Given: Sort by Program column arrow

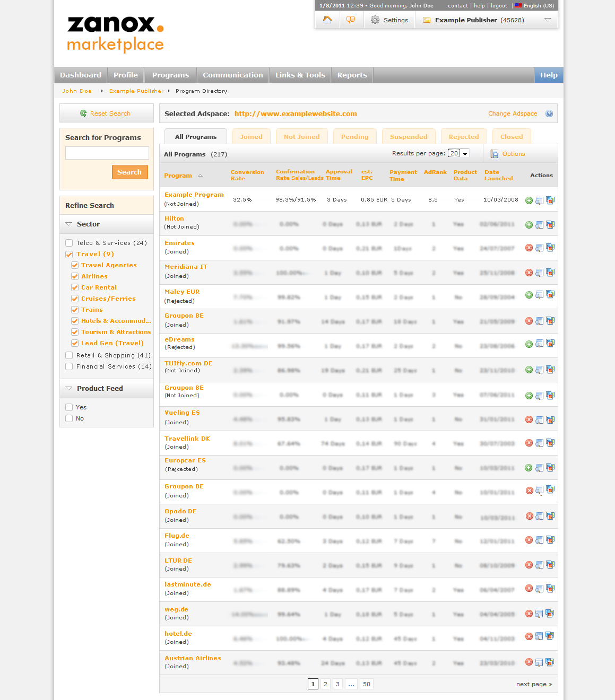Looking at the screenshot, I should (x=200, y=176).
